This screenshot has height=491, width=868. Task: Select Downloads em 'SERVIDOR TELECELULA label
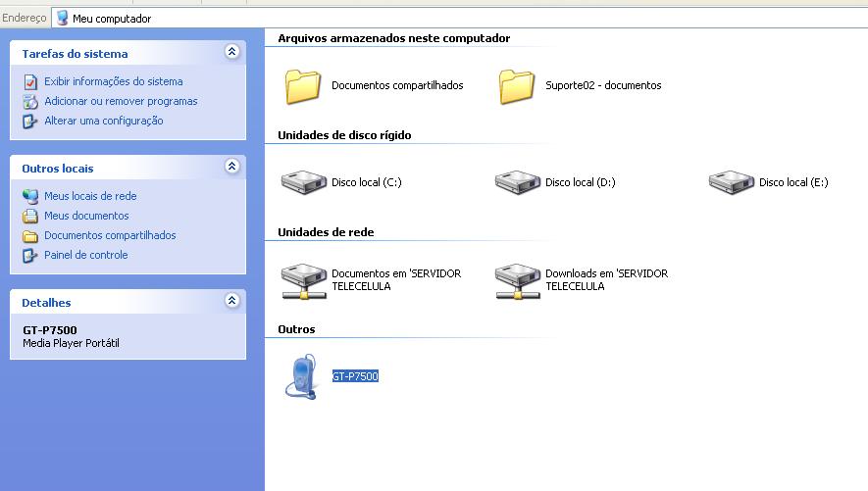coord(607,279)
